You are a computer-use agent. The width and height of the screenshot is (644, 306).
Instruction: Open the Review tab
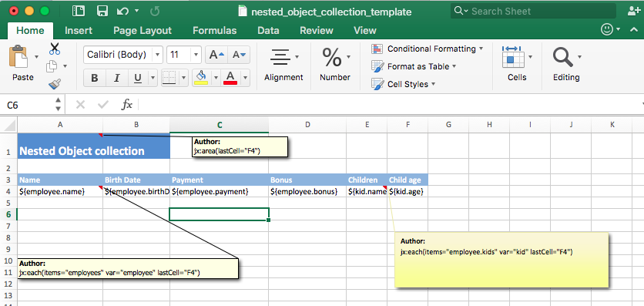(316, 30)
